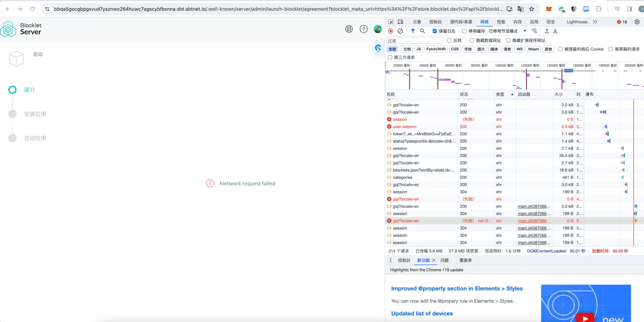Play the Chrome 119 update video thumbnail
644x322 pixels.
pos(586,303)
